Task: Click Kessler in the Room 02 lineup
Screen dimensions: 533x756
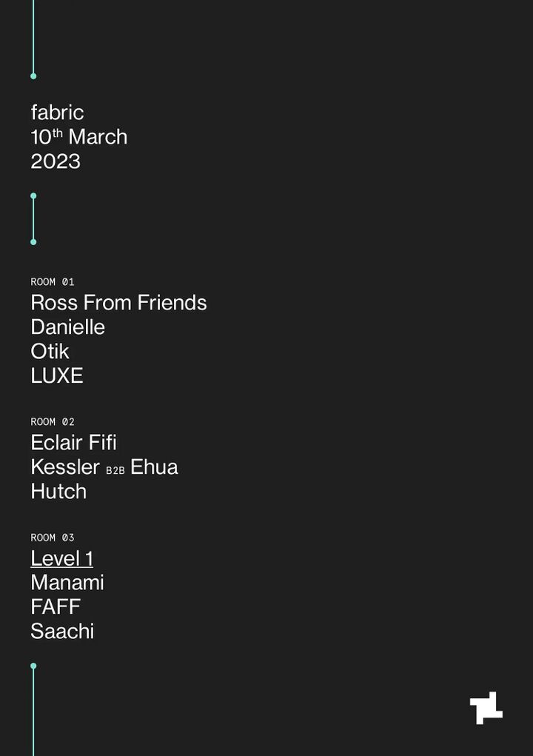Action: pos(65,466)
